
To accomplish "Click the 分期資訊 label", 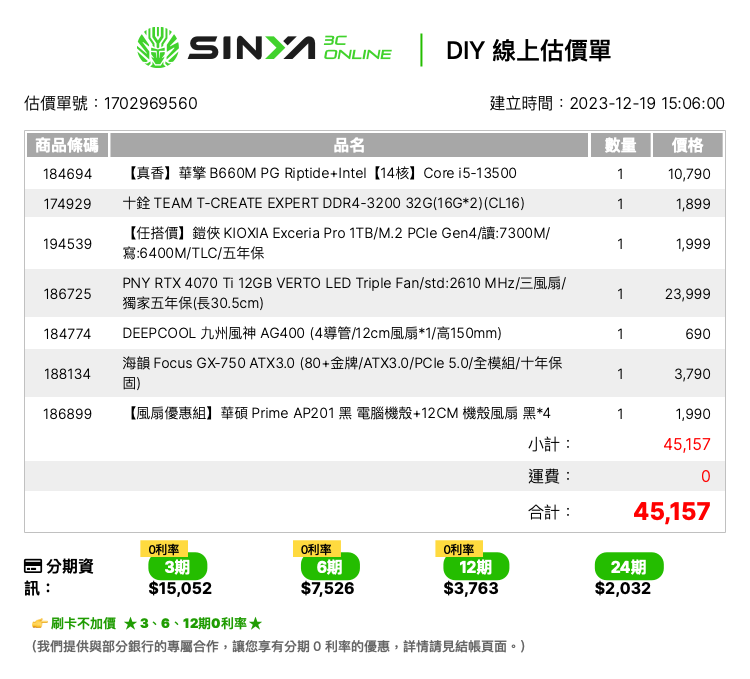I will click(x=58, y=577).
